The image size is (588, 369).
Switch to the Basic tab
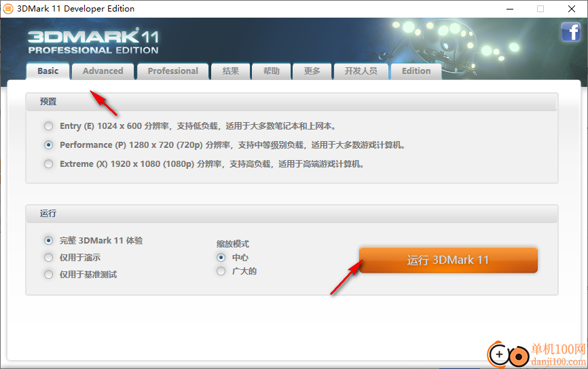[48, 71]
